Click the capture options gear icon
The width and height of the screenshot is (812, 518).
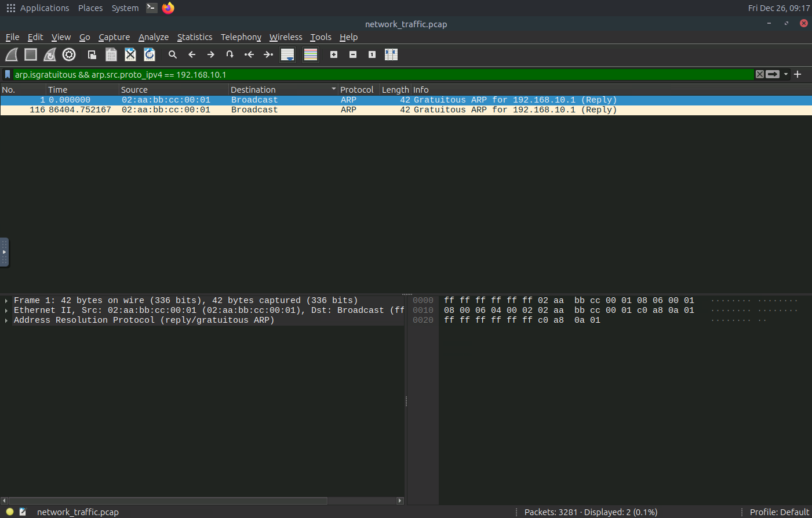click(69, 54)
